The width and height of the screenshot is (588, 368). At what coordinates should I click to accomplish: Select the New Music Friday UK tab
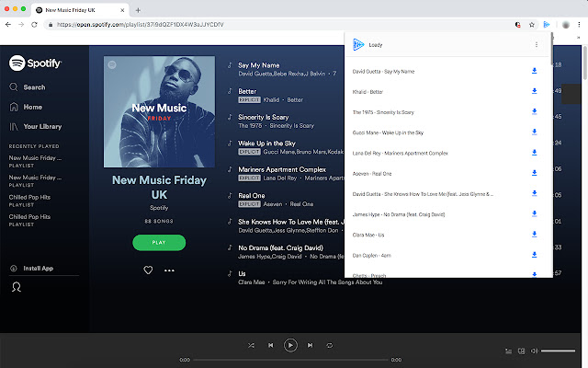coord(80,10)
